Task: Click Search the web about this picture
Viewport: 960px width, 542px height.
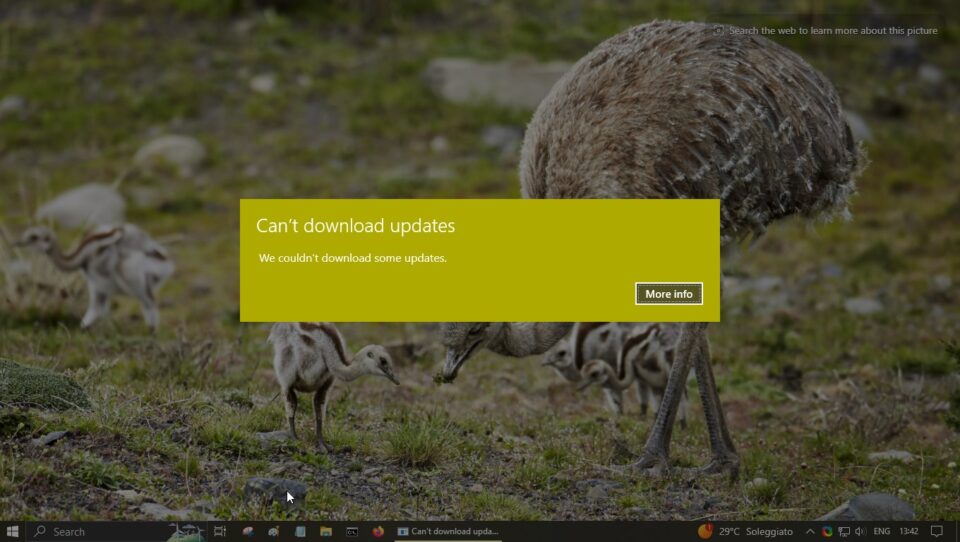Action: [x=825, y=31]
